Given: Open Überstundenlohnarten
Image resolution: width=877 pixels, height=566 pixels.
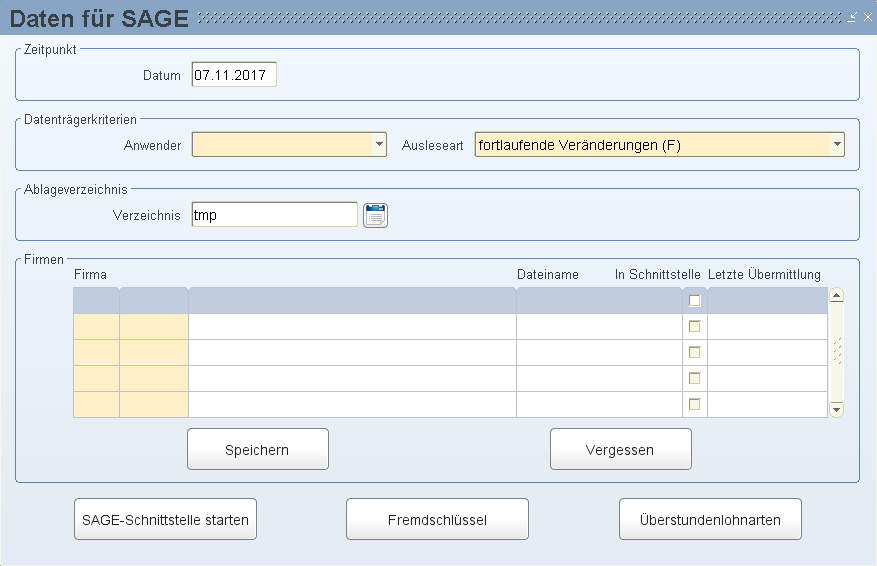Looking at the screenshot, I should point(710,520).
